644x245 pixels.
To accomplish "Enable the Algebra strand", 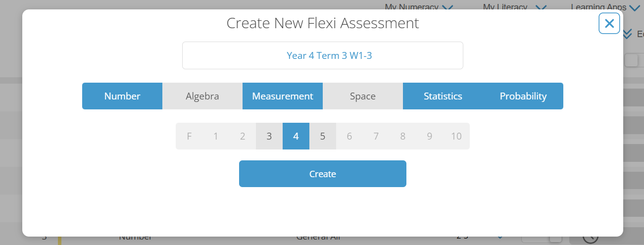I will coord(202,96).
